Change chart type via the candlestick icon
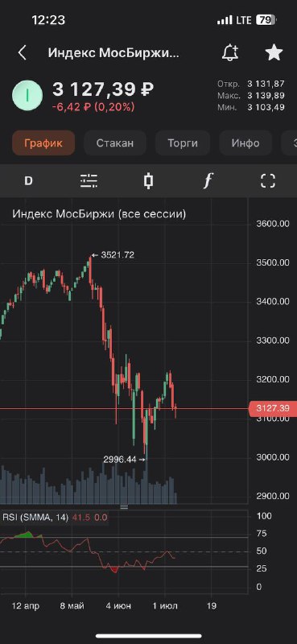 [x=149, y=180]
